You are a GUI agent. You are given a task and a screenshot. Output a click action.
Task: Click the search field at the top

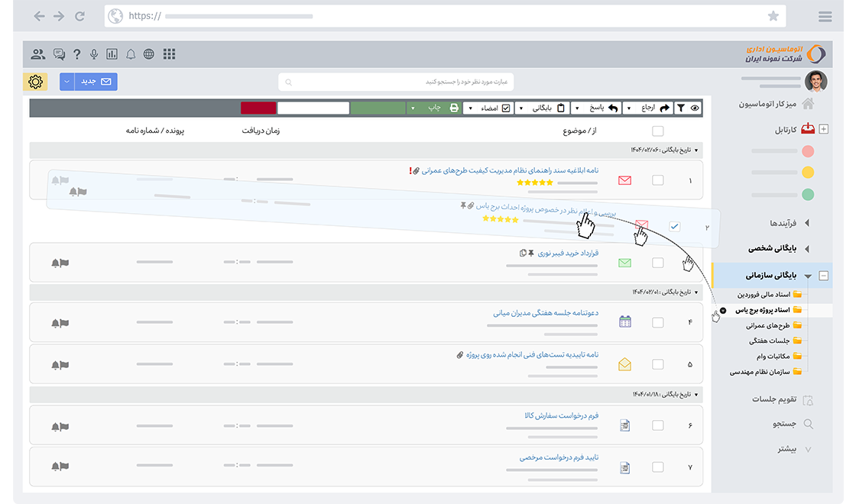[396, 82]
